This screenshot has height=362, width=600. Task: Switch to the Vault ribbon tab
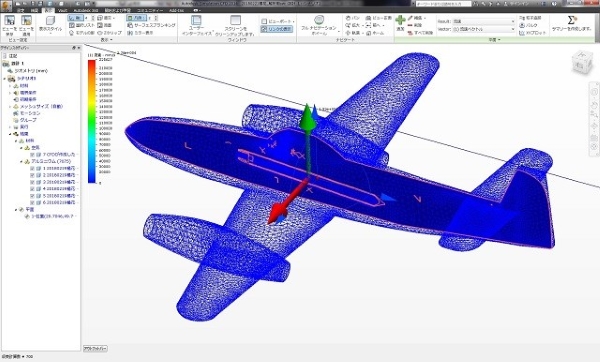(x=63, y=10)
